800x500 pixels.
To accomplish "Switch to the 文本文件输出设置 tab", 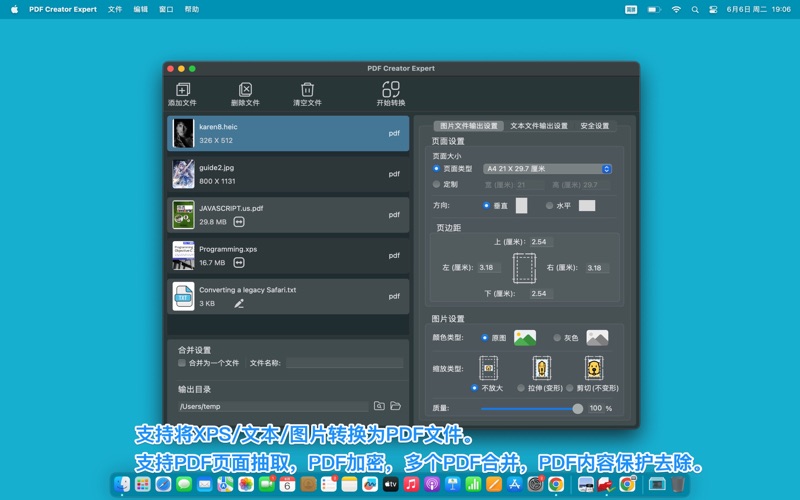I will pos(539,126).
